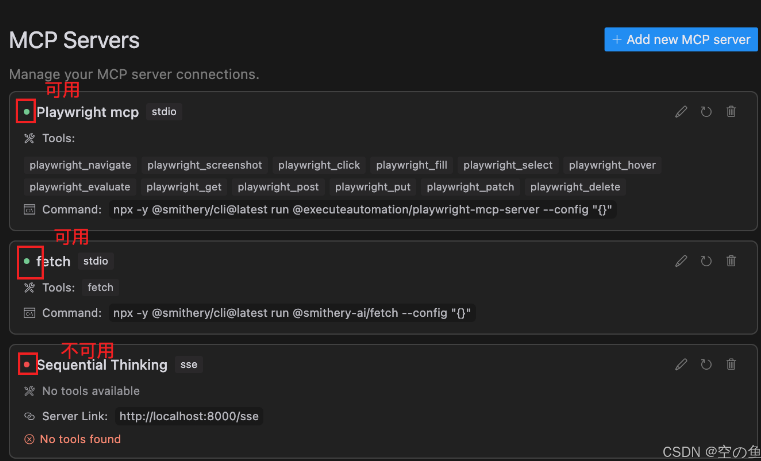Reload the fetch server connection
The height and width of the screenshot is (461, 761).
(x=706, y=261)
